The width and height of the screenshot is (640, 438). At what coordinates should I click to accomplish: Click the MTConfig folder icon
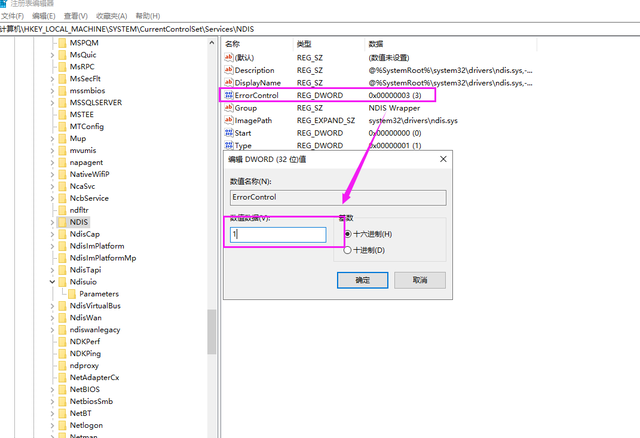[x=62, y=127]
